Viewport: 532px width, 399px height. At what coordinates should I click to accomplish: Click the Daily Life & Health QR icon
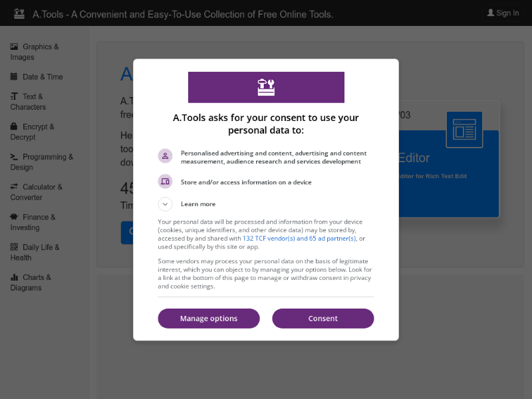coord(14,247)
